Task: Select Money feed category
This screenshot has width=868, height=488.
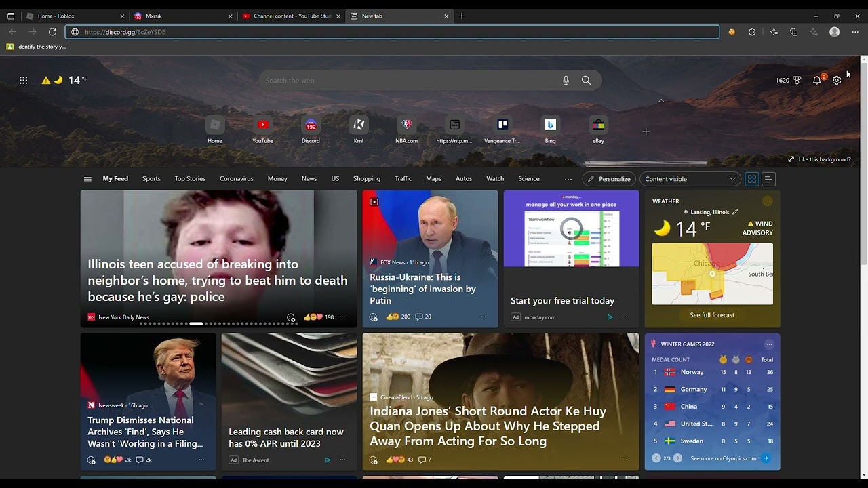Action: (277, 179)
